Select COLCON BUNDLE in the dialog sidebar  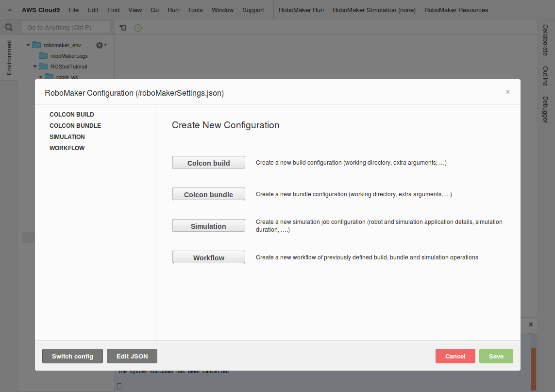[x=75, y=126]
